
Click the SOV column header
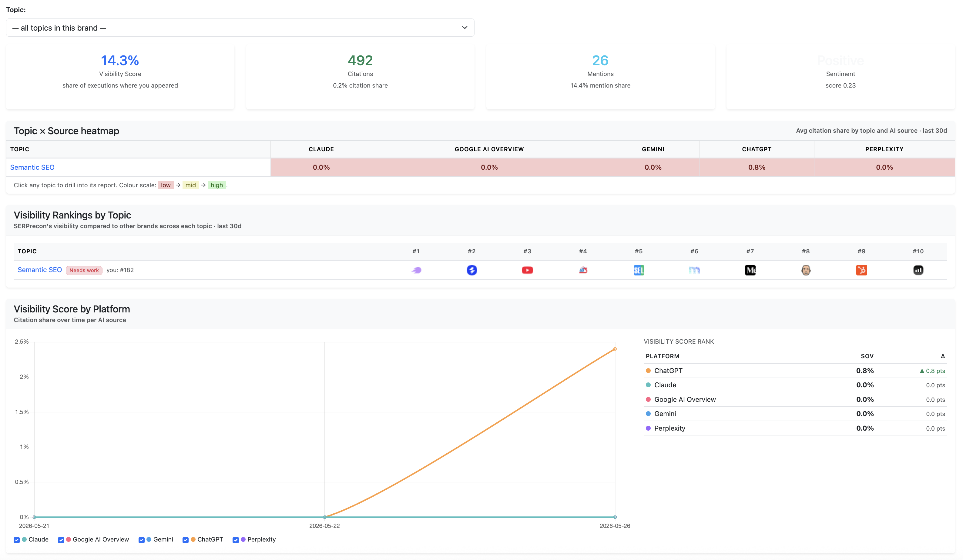click(x=867, y=356)
